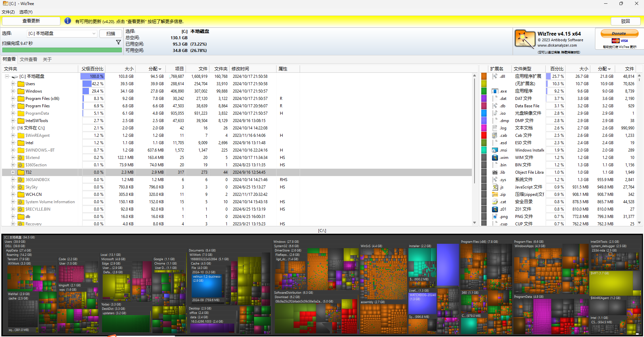Image resolution: width=644 pixels, height=337 pixels.
Task: Select the $RECYLLE.BIN folder row
Action: tap(237, 209)
